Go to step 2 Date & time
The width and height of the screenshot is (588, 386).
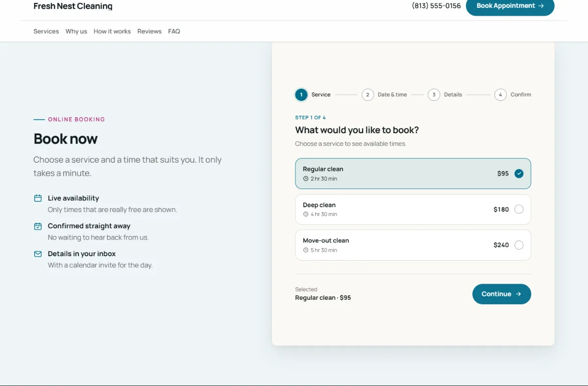coord(384,95)
